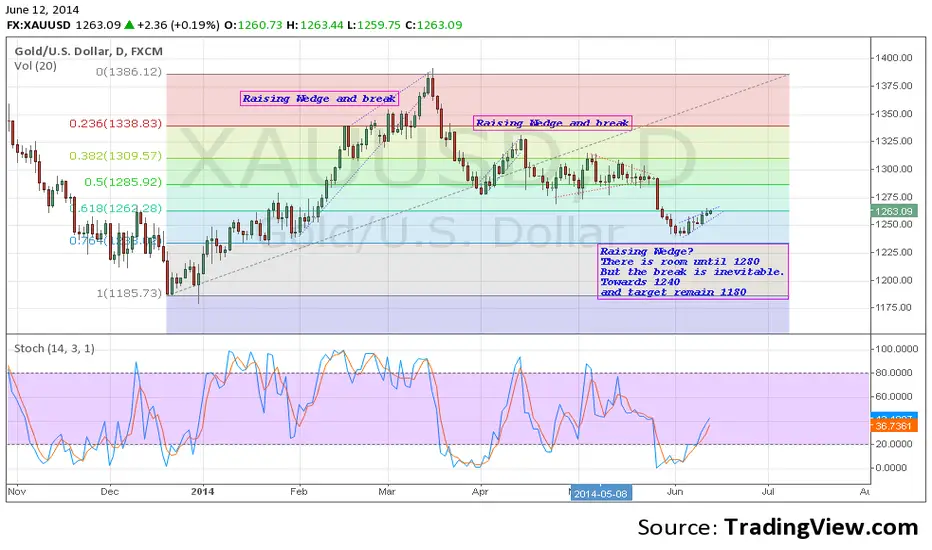Click the 1375.00 price axis label
The image size is (932, 550).
click(893, 86)
